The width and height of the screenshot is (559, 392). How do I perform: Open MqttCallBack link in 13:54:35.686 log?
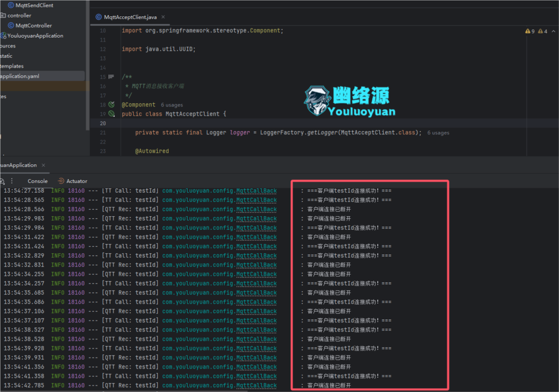257,302
